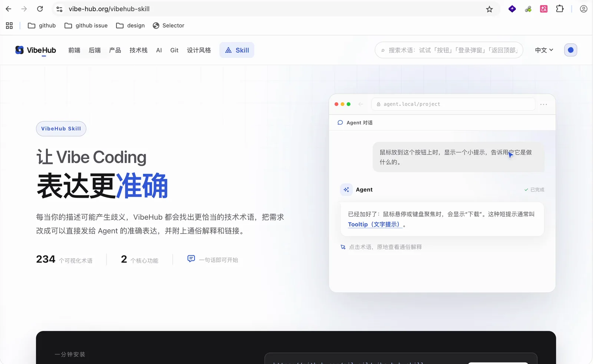
Task: Click the chat icon beside 一句话即可开始
Action: [191, 259]
